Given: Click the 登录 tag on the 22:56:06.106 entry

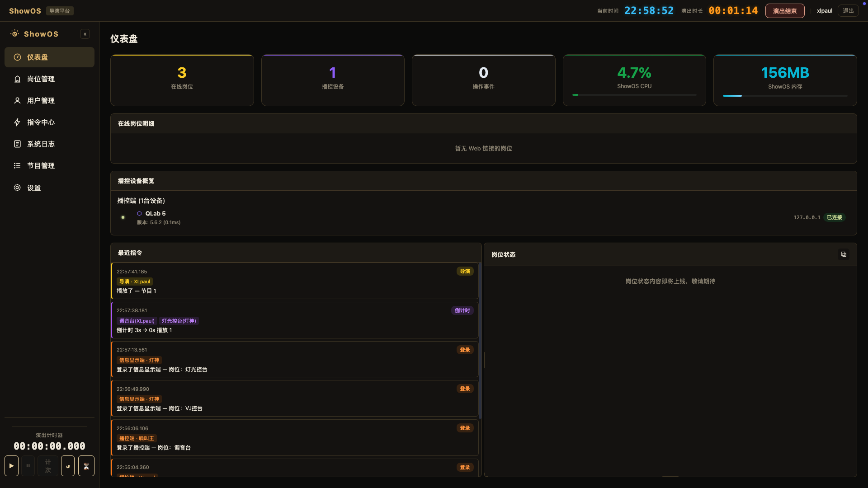Looking at the screenshot, I should click(x=465, y=428).
